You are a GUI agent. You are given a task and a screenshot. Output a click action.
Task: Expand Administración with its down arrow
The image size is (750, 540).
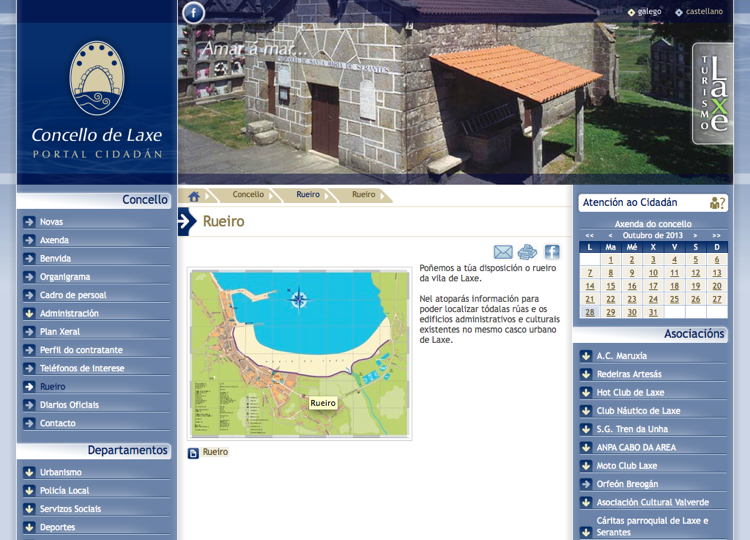pos(29,313)
